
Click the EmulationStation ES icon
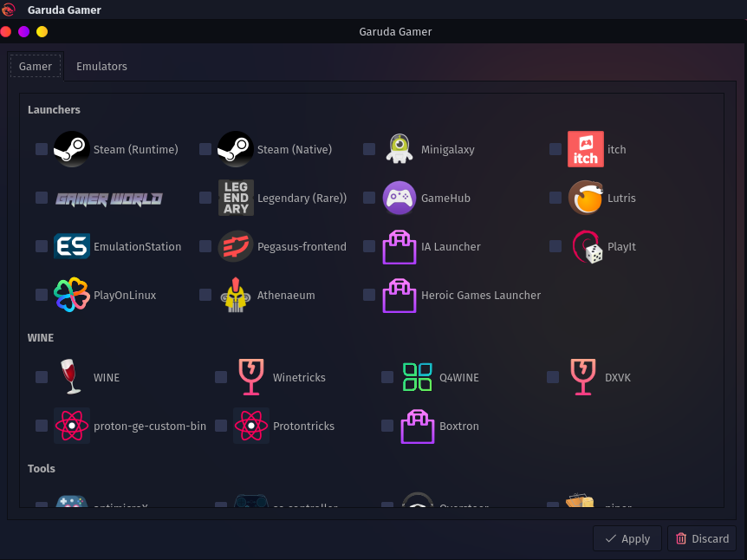click(x=71, y=246)
